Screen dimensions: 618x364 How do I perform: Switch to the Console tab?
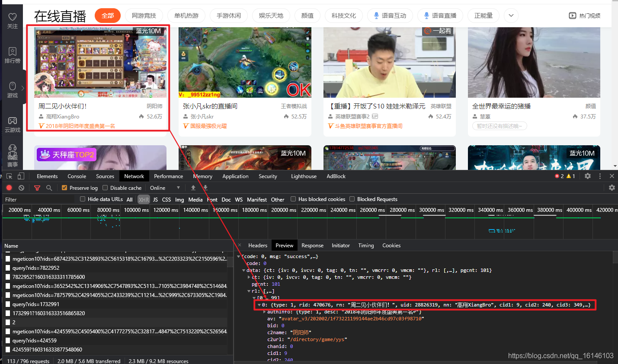pyautogui.click(x=77, y=176)
